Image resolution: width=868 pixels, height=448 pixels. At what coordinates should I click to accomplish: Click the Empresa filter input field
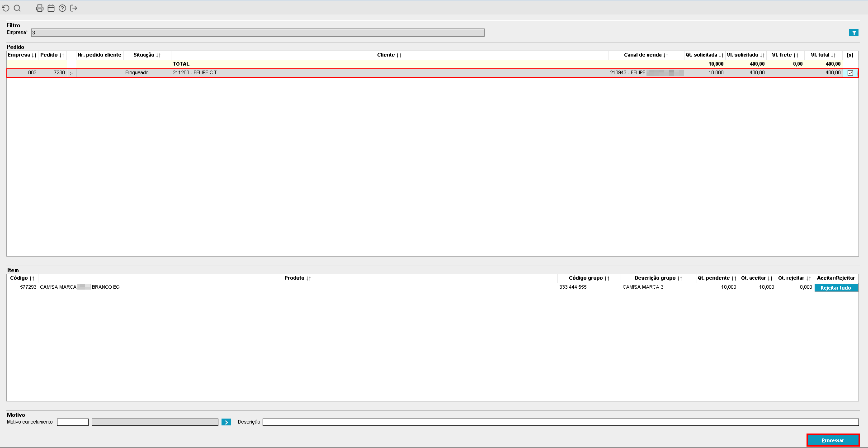258,33
